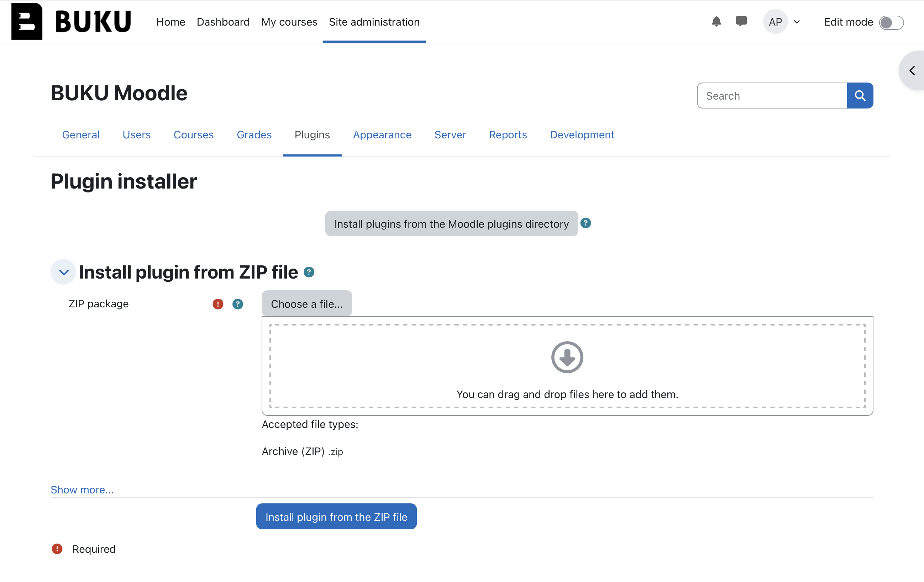Viewport: 924px width, 582px height.
Task: Open the messaging drawer speech bubble
Action: click(741, 21)
